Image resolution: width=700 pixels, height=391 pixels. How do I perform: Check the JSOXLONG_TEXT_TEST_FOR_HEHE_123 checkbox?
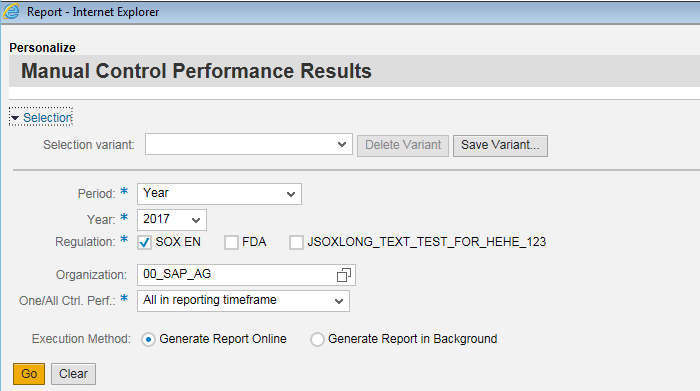tap(296, 242)
